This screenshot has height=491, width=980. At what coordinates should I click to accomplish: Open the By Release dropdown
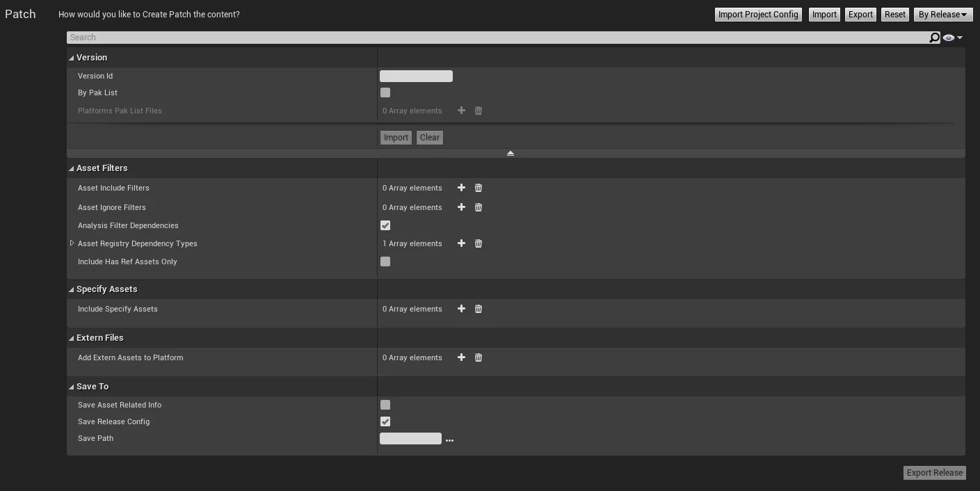(x=942, y=15)
